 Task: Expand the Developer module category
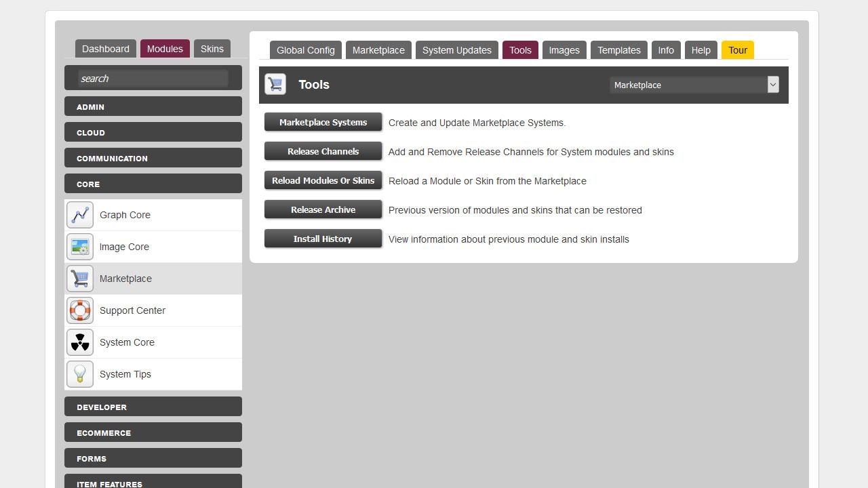153,407
